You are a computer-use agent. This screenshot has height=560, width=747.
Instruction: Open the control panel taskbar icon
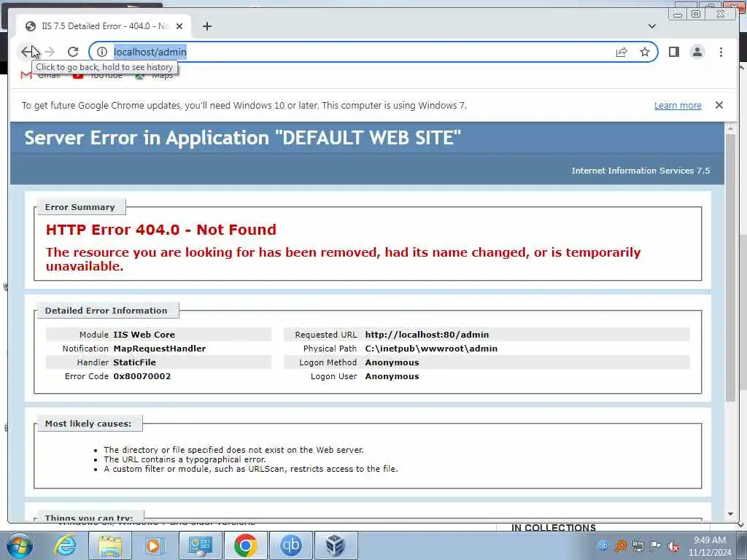pos(201,545)
